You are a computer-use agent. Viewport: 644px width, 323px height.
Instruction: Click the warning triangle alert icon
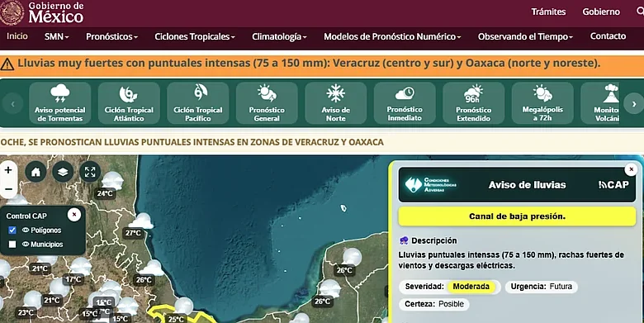7,64
